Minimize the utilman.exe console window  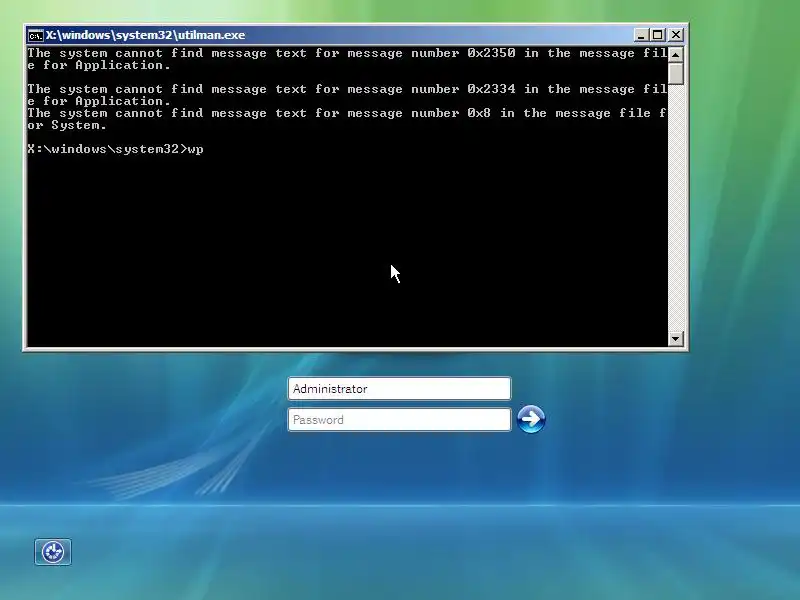(641, 35)
